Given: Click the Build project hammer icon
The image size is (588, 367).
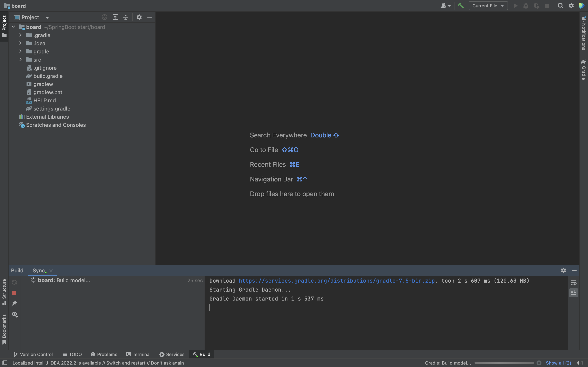Looking at the screenshot, I should pos(461,6).
